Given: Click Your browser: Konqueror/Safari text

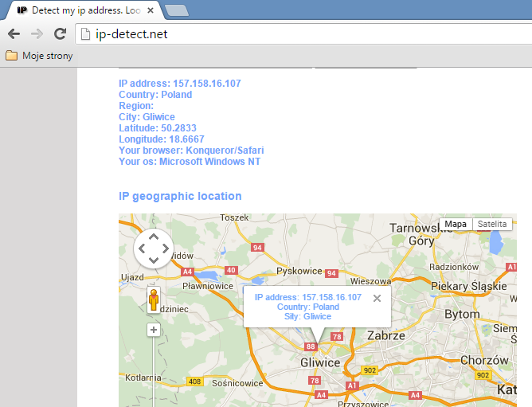Looking at the screenshot, I should (191, 151).
